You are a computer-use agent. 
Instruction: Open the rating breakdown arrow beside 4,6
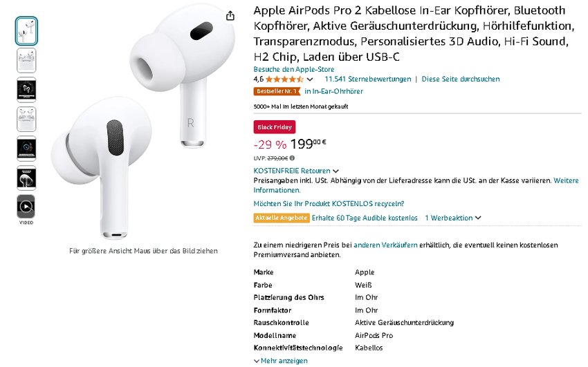click(310, 80)
